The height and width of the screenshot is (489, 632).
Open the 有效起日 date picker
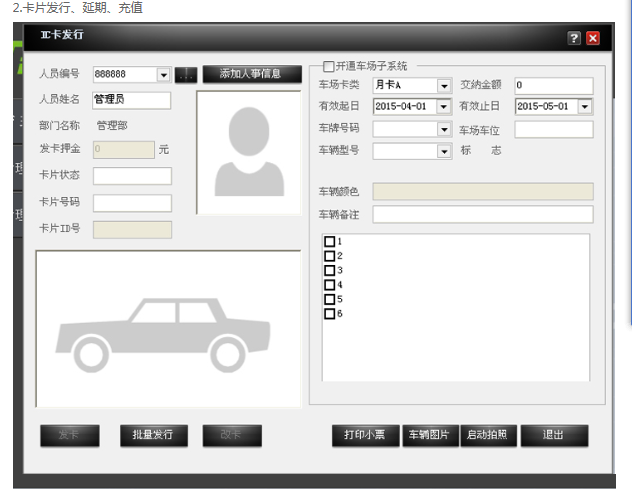pyautogui.click(x=443, y=107)
